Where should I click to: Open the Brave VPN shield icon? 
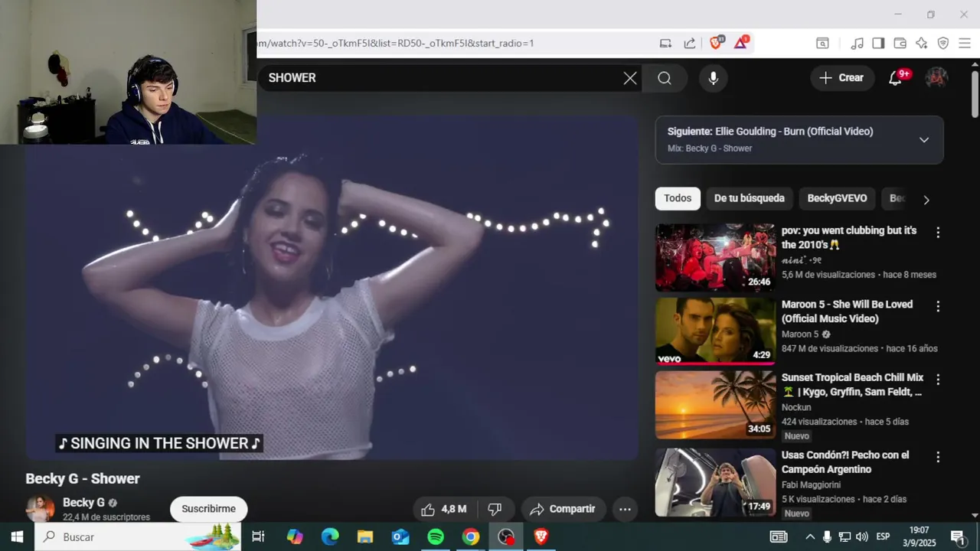(943, 44)
